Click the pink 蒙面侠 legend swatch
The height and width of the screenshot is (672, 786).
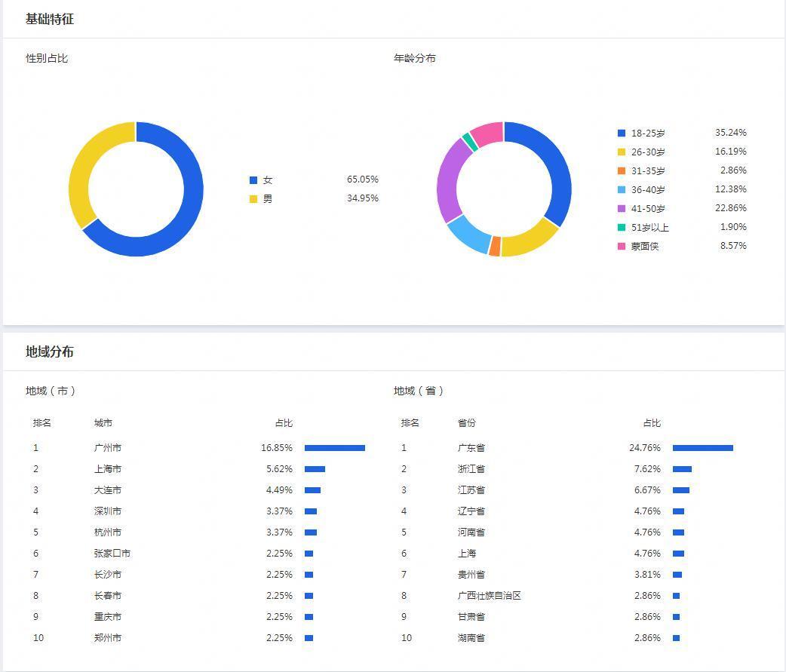tap(622, 247)
